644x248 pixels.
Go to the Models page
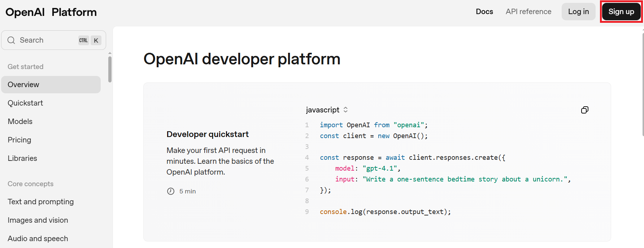[20, 121]
